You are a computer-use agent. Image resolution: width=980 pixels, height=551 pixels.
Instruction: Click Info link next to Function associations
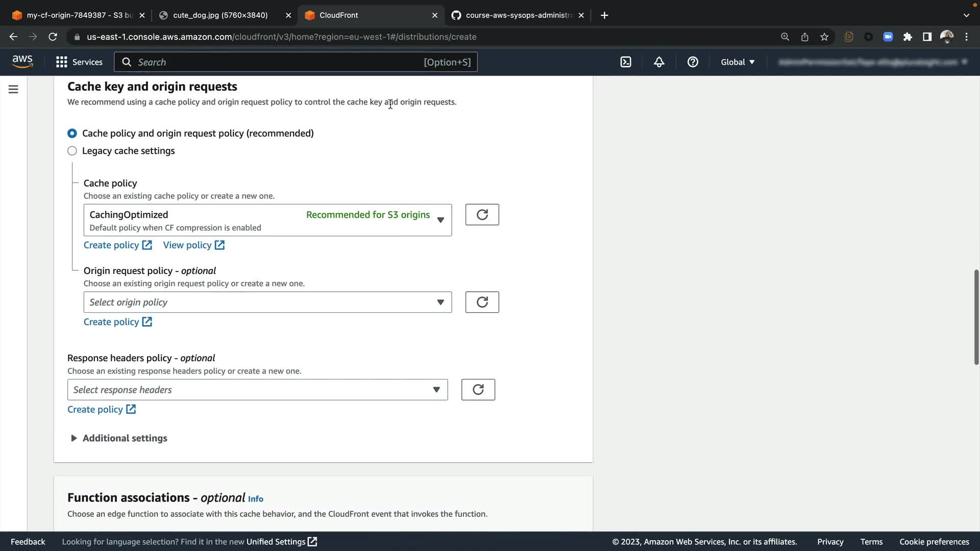[x=255, y=499]
